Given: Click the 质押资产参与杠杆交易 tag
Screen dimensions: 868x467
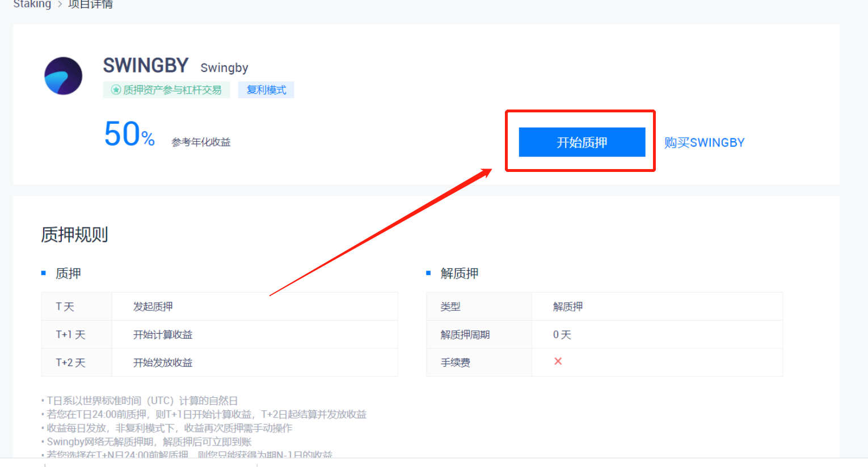Looking at the screenshot, I should (x=166, y=90).
